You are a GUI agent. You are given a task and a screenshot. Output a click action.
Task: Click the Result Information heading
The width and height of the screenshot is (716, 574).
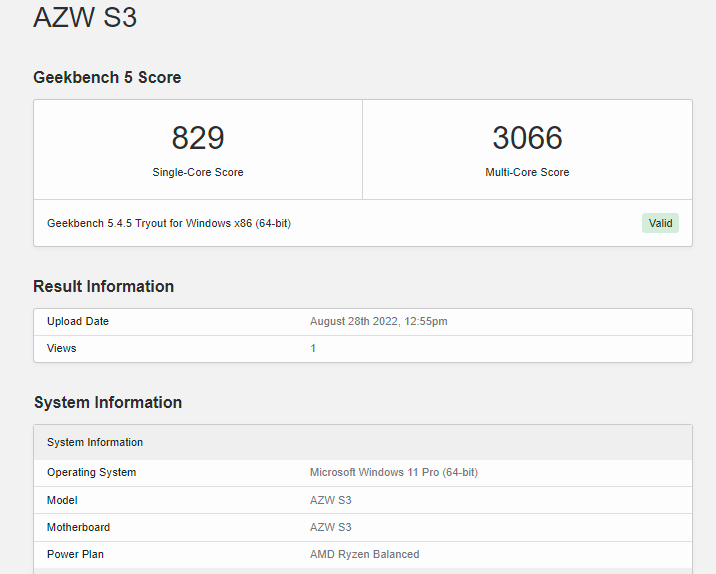104,286
